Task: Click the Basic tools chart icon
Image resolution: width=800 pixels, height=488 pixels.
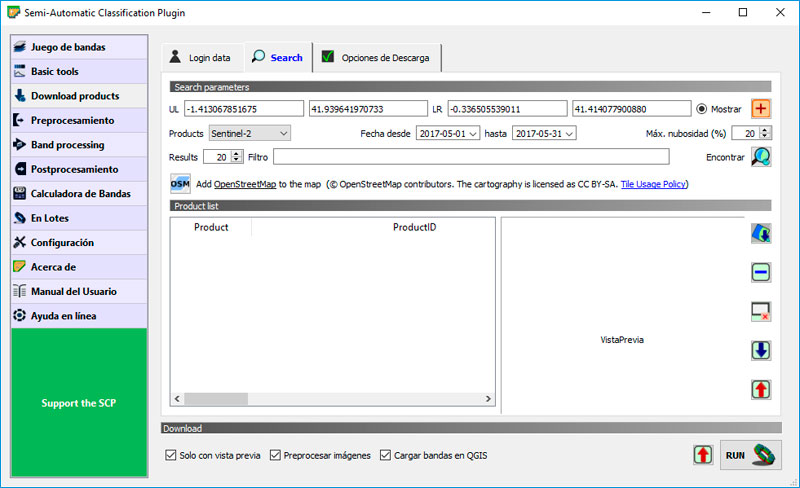Action: (x=19, y=71)
